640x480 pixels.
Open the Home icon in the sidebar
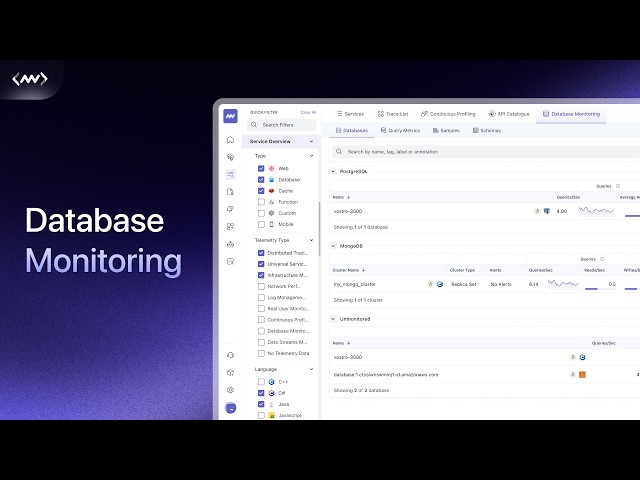pos(231,140)
